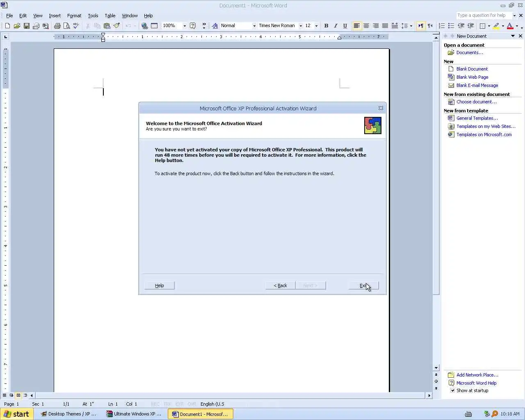Click the Numbering list icon
This screenshot has height=420, width=525.
pos(442,26)
